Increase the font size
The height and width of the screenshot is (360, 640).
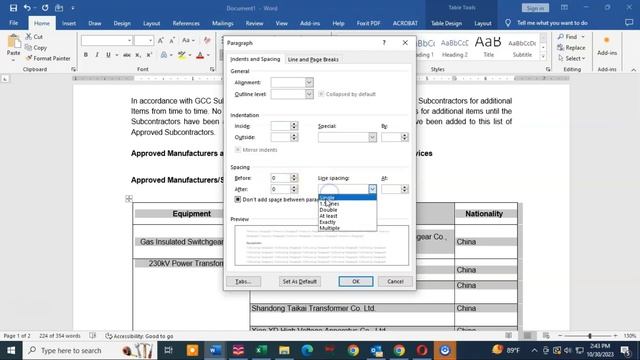pyautogui.click(x=161, y=40)
